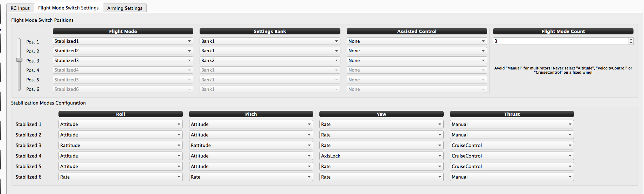The height and width of the screenshot is (194, 644).
Task: Open Stabilized 6 Roll Rate dropdown
Action: coord(120,177)
